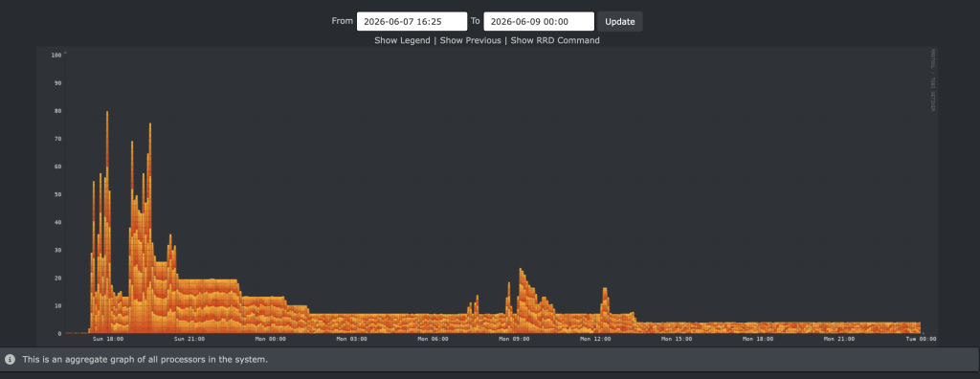
Task: Click the To date field 2026-06-09 00:00
Action: tap(539, 21)
